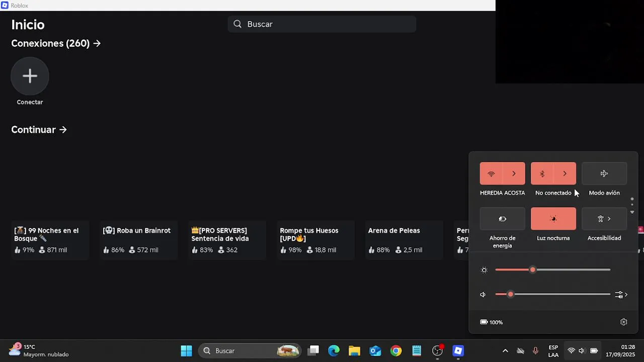
Task: Click the cloud sync tray icon
Action: (520, 351)
